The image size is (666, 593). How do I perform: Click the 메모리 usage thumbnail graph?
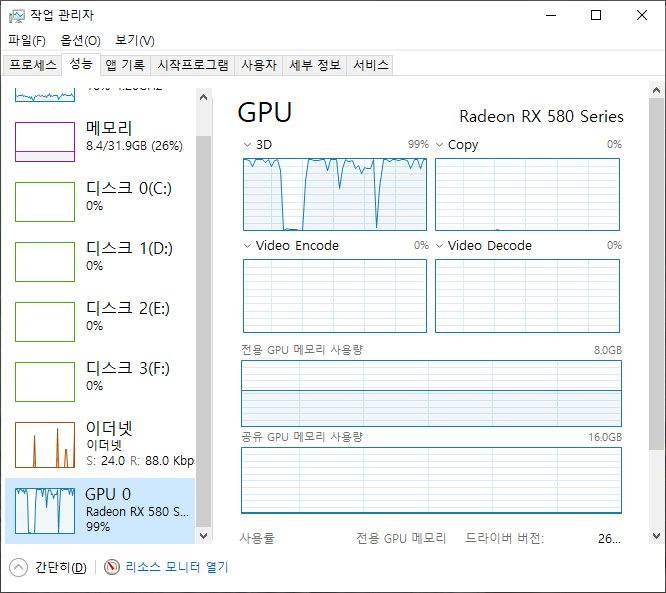click(45, 142)
